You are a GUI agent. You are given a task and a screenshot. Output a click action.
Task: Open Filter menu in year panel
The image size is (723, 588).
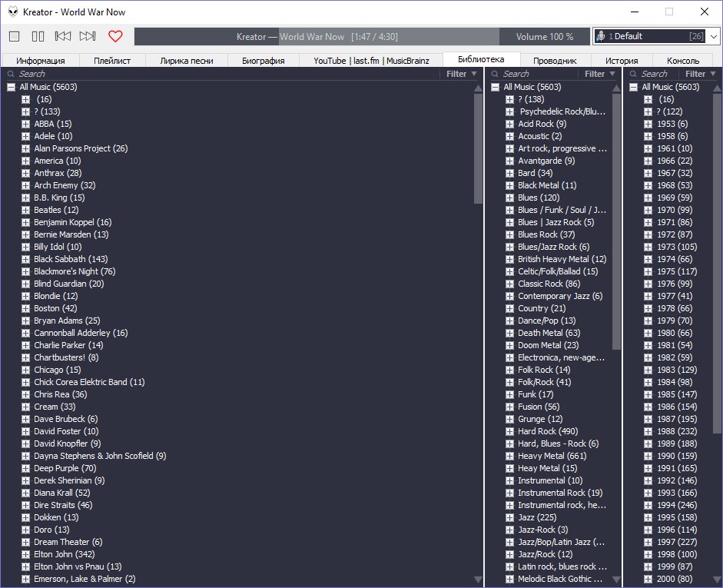701,74
